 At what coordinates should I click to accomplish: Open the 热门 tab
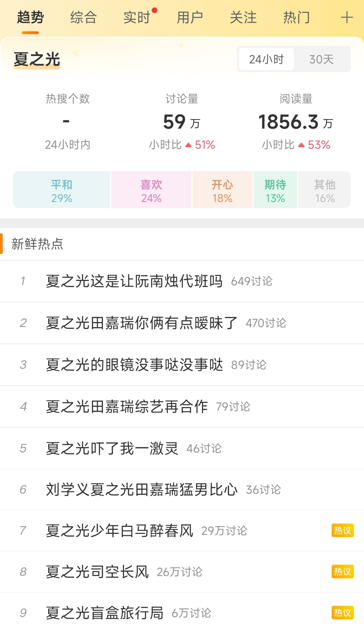[x=297, y=18]
